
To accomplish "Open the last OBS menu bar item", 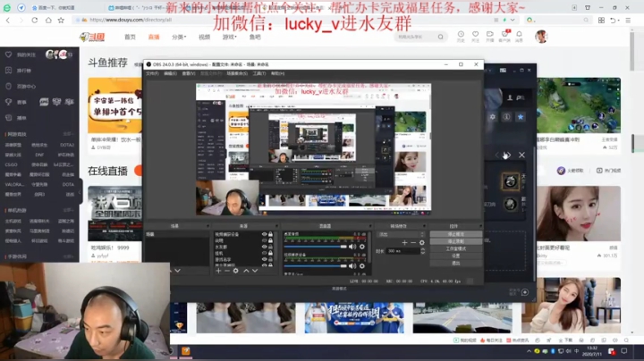I will pyautogui.click(x=277, y=73).
